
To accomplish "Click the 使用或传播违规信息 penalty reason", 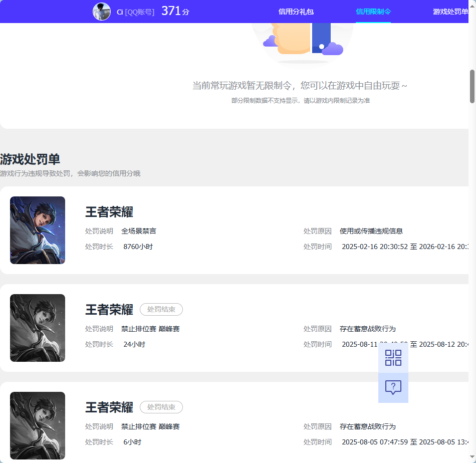I will (x=371, y=231).
